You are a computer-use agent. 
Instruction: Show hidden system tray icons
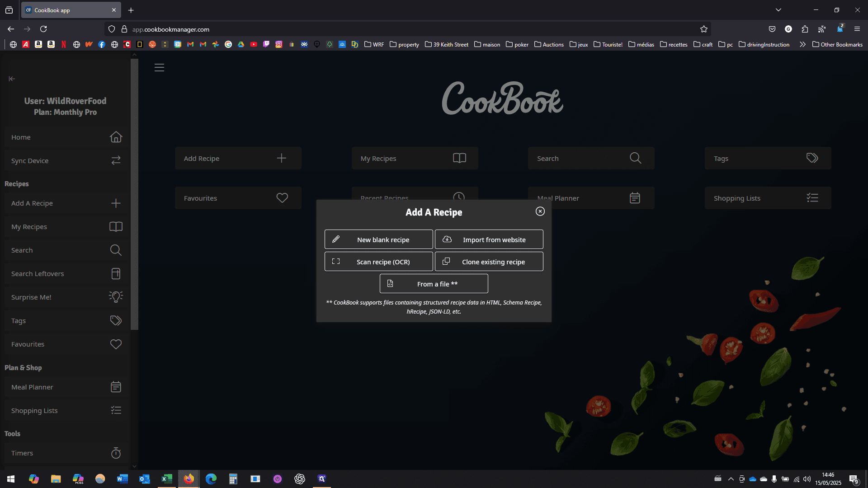point(731,479)
